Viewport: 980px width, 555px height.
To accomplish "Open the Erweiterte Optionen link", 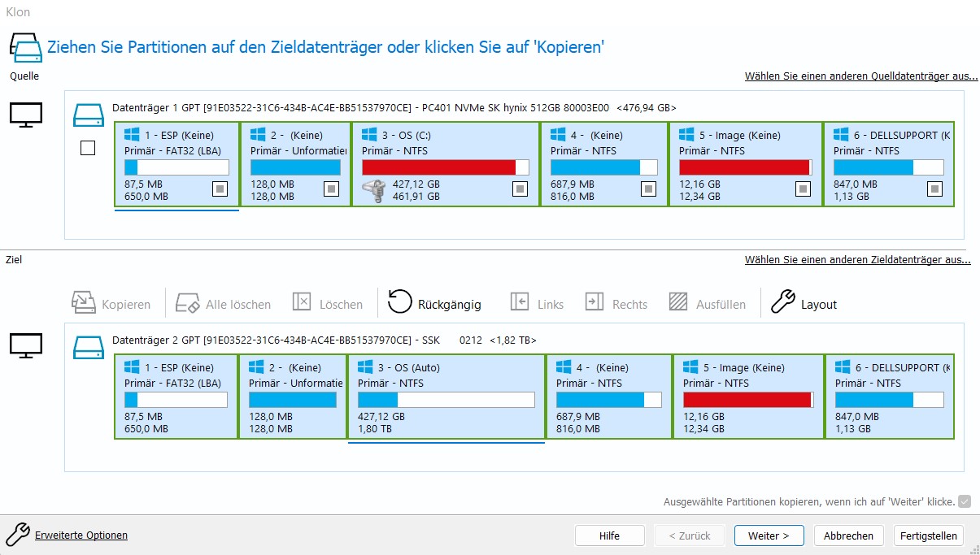I will [81, 535].
